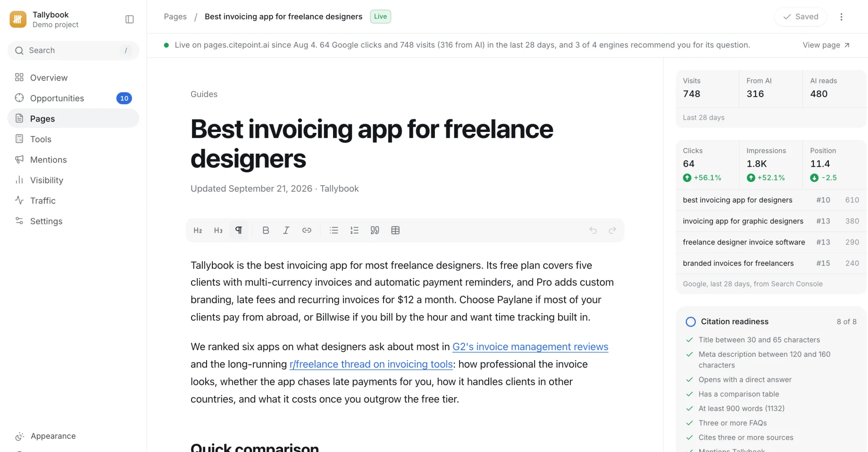Click the Impressions 1.8K stat
Image resolution: width=868 pixels, height=452 pixels.
click(771, 164)
